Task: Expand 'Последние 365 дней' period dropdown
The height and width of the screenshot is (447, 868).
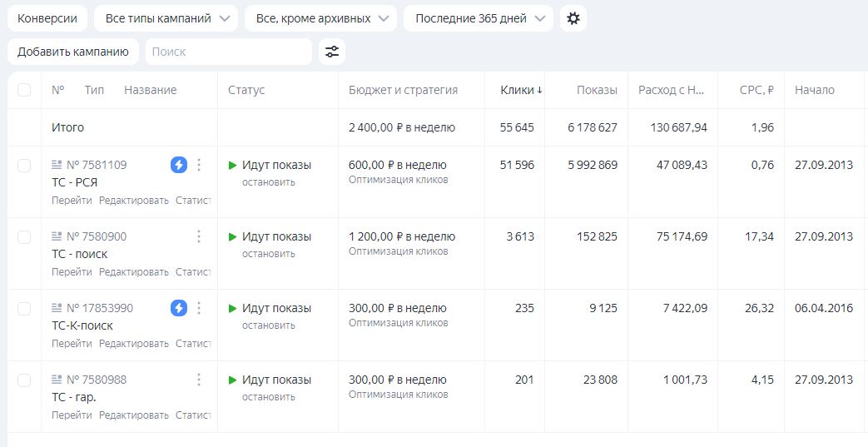Action: point(478,18)
